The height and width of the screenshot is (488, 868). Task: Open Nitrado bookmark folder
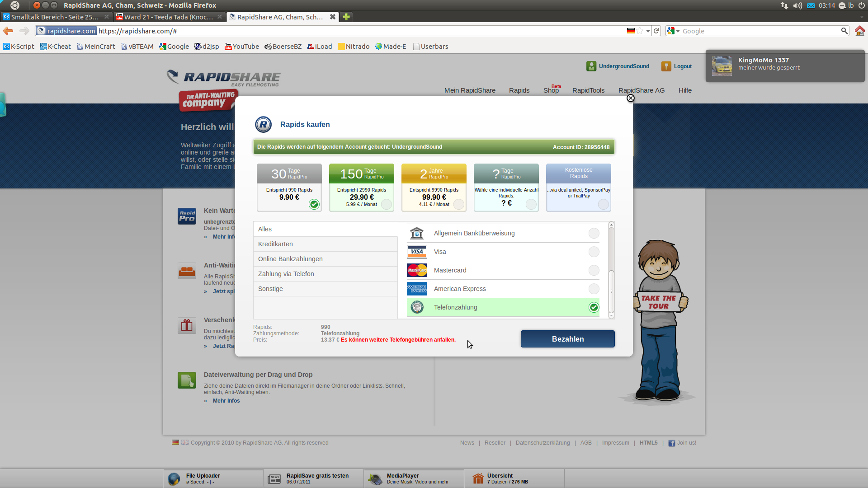click(x=354, y=47)
